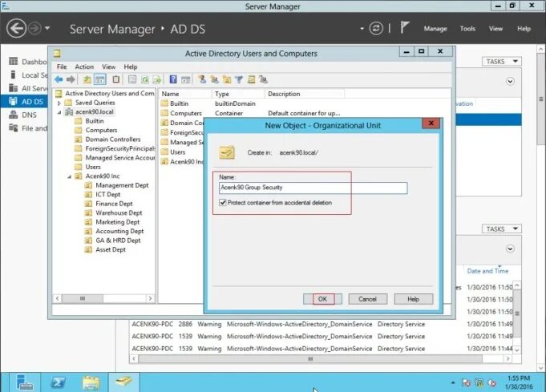Open the lower TASKS dropdown

pyautogui.click(x=501, y=229)
